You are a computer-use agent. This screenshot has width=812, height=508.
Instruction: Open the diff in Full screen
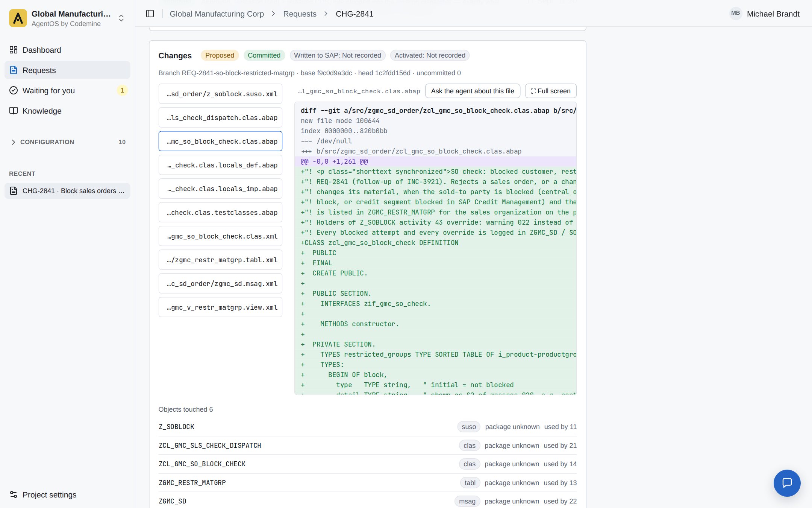551,91
